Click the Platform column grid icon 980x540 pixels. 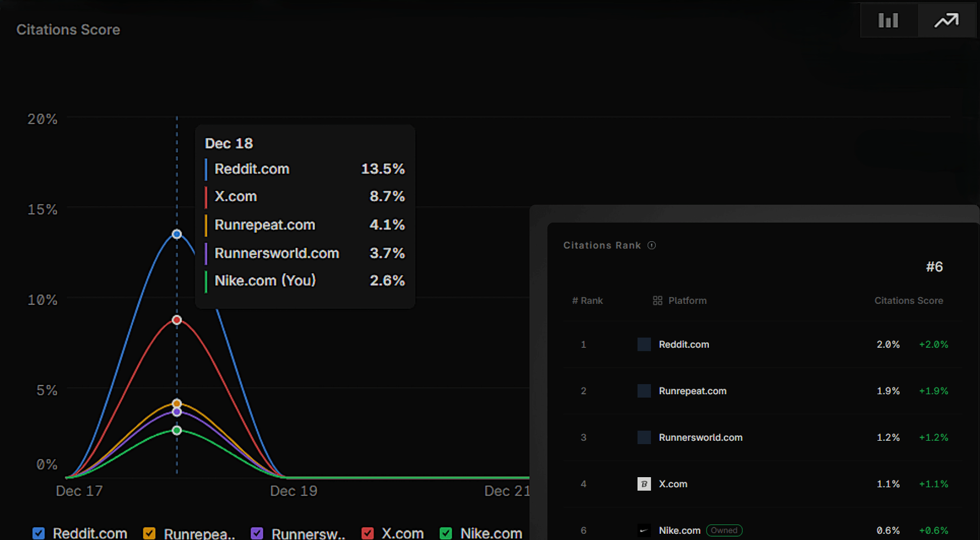tap(657, 301)
